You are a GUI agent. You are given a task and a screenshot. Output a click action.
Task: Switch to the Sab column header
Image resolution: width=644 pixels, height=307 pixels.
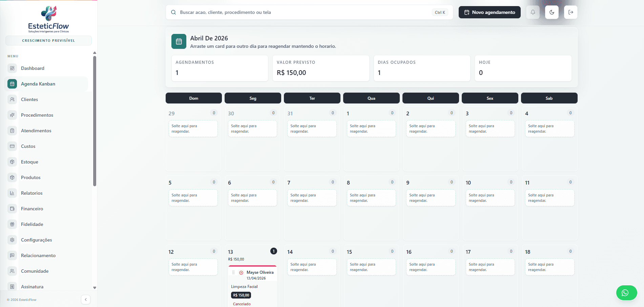(549, 98)
